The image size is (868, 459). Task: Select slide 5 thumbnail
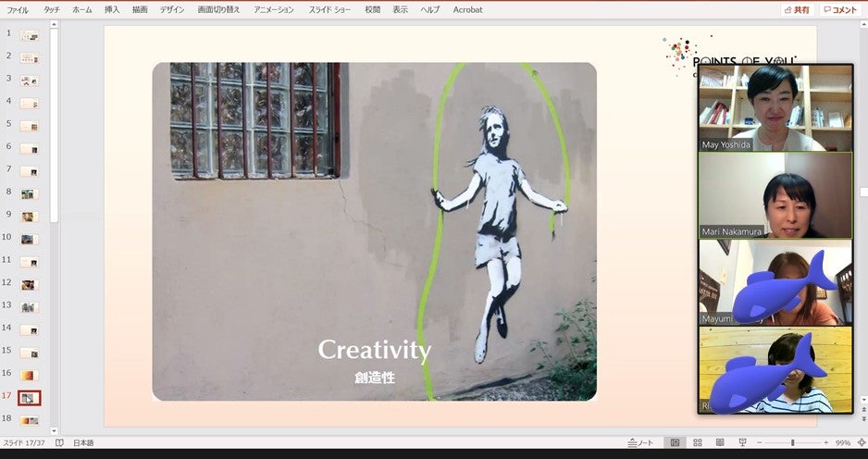point(30,126)
